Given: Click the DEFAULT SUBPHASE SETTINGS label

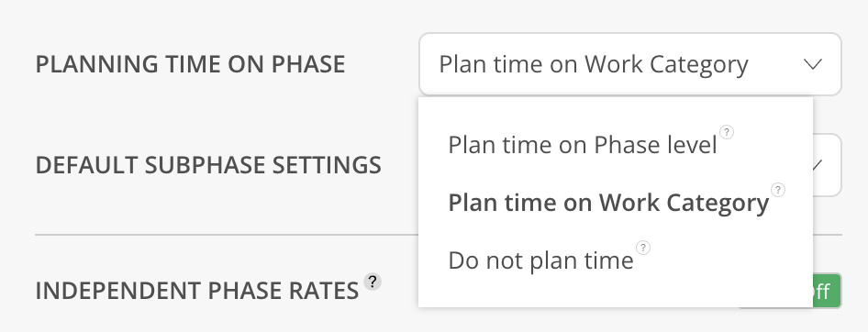Looking at the screenshot, I should [x=208, y=165].
